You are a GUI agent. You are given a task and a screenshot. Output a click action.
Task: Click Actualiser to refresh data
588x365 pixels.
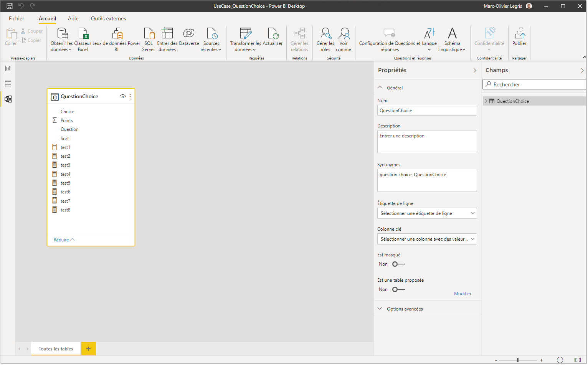[273, 37]
